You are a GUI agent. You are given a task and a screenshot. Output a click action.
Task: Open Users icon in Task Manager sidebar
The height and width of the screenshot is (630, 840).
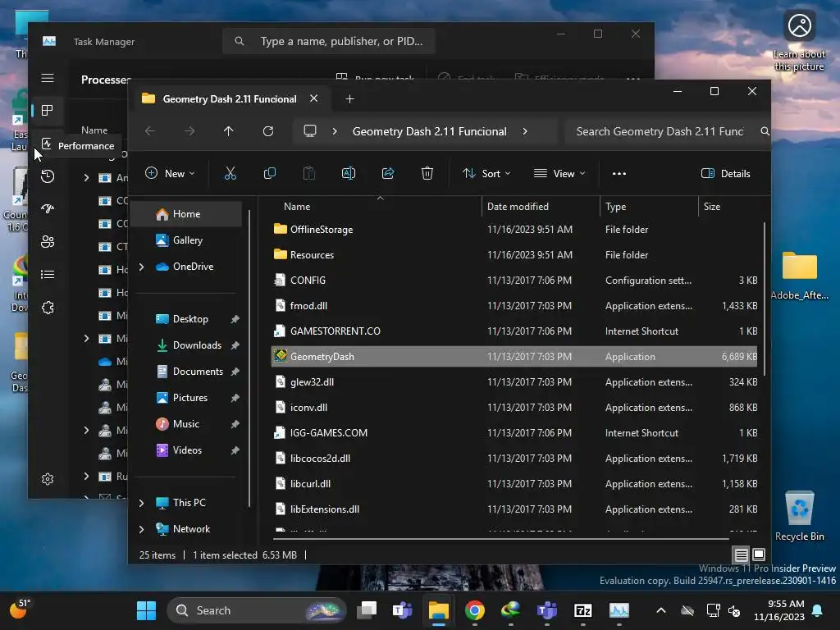(x=47, y=242)
